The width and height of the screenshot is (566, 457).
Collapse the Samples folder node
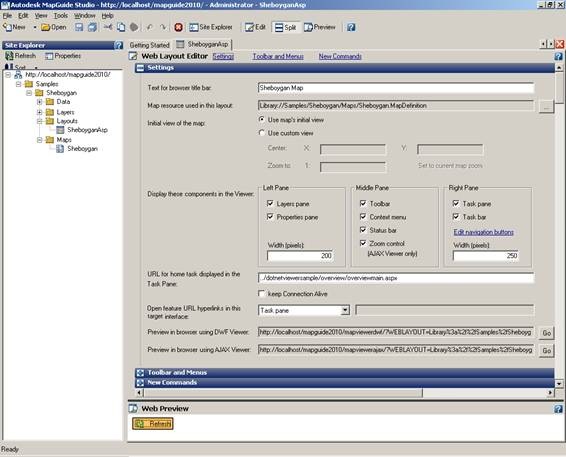coord(18,84)
